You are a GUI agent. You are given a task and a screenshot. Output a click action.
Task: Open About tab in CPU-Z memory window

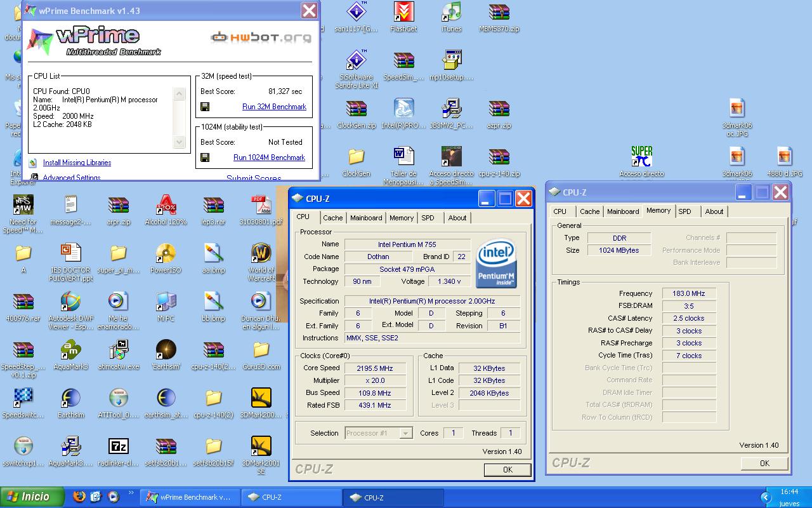(714, 211)
